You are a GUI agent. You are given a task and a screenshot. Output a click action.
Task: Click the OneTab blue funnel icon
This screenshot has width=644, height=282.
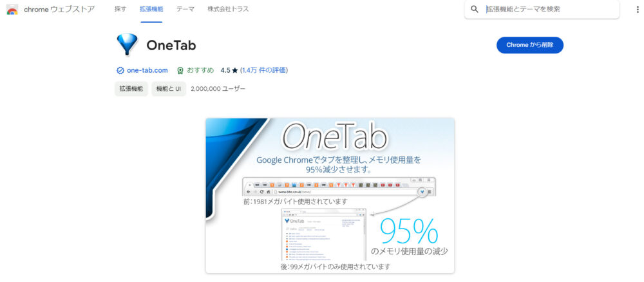tap(127, 44)
